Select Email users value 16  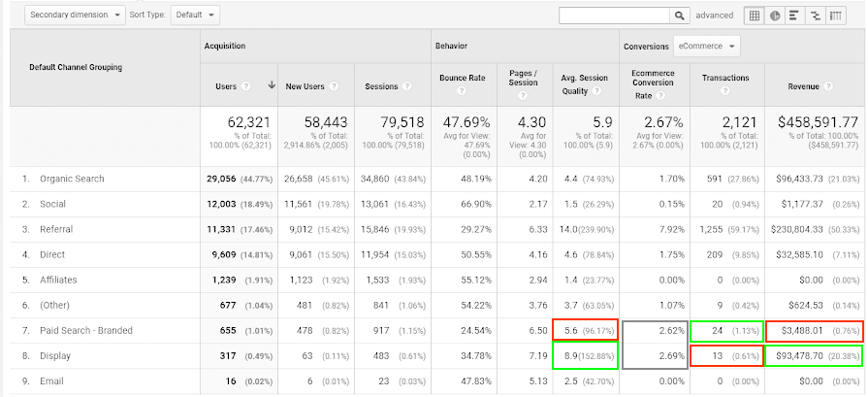pyautogui.click(x=231, y=380)
